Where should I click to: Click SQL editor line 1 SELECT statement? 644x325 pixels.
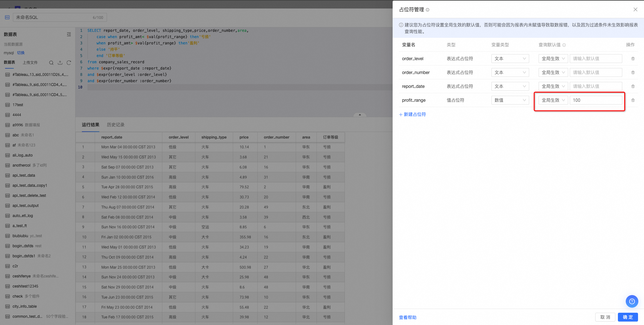(168, 31)
